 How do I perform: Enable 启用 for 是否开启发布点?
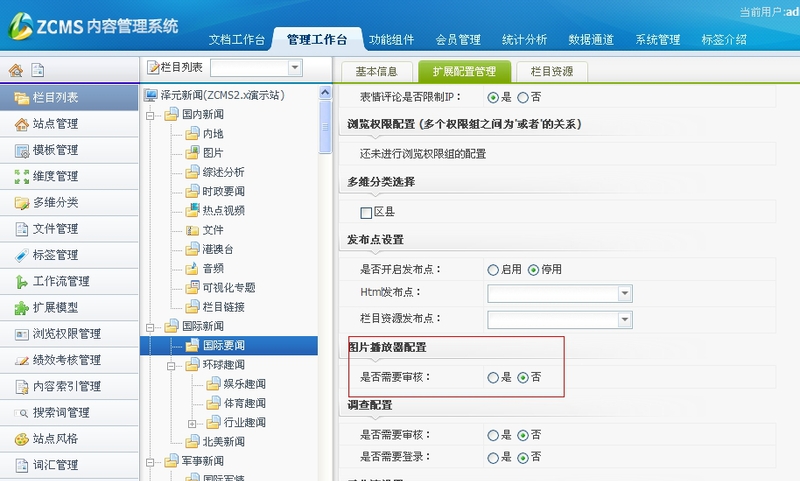[x=492, y=269]
